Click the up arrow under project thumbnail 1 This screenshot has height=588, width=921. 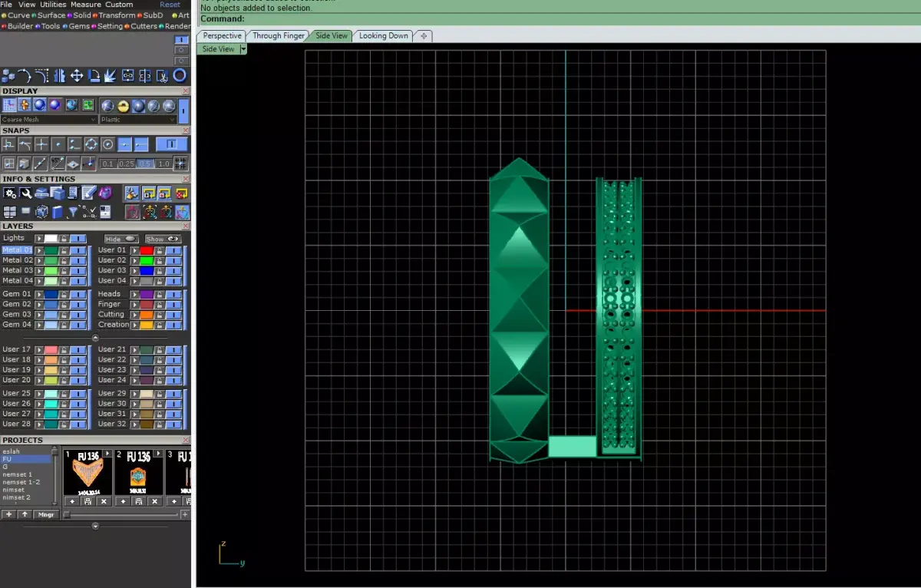(x=72, y=501)
